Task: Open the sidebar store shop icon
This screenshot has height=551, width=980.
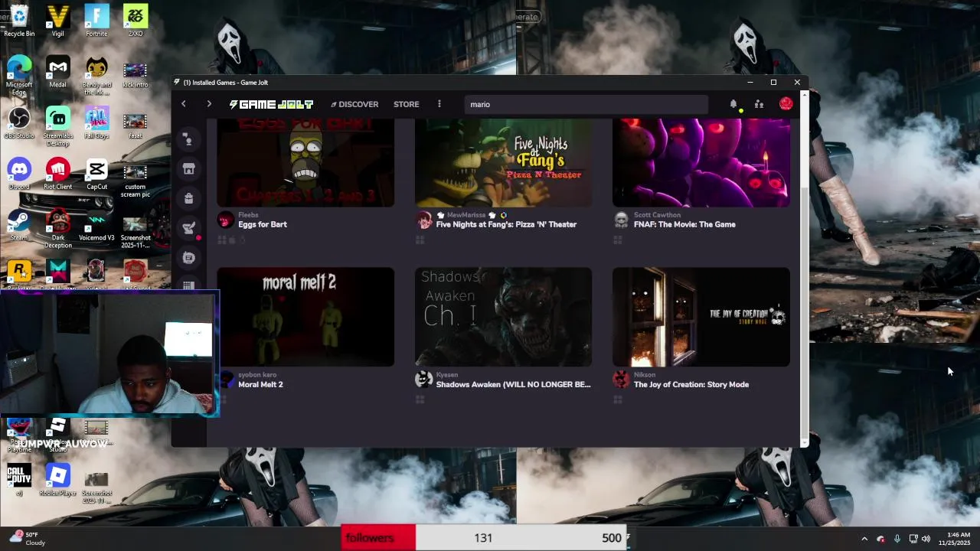Action: (188, 169)
